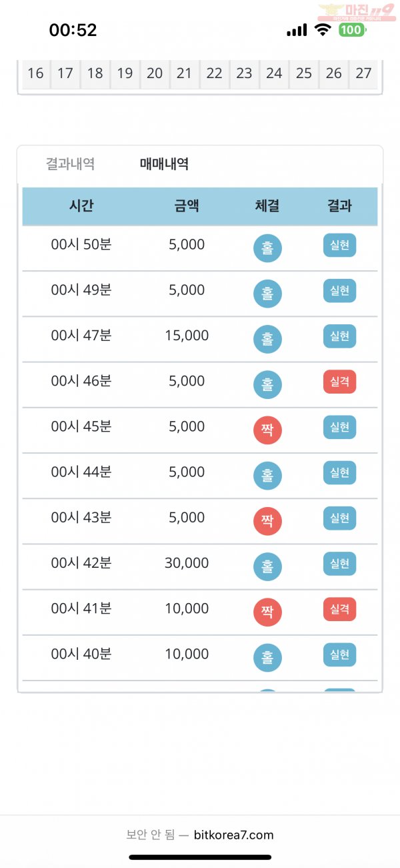The image size is (400, 868).
Task: Click the 실격 result label at 00시 46분
Action: click(x=340, y=382)
